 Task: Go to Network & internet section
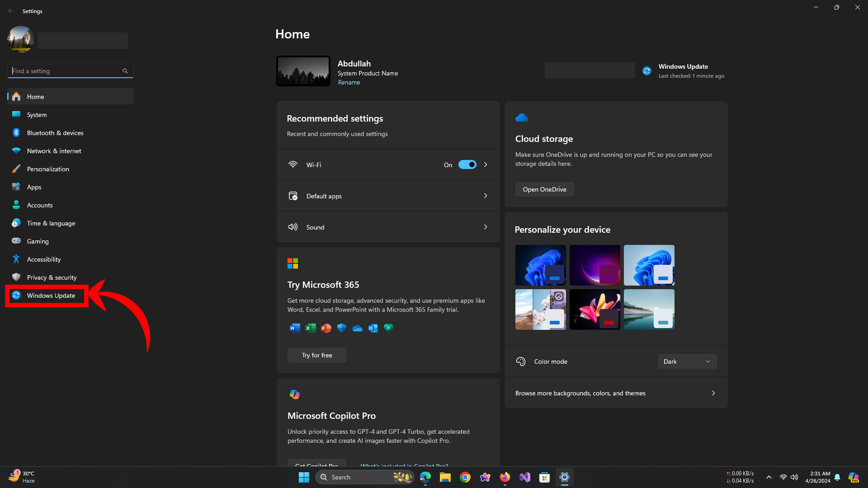(x=54, y=151)
